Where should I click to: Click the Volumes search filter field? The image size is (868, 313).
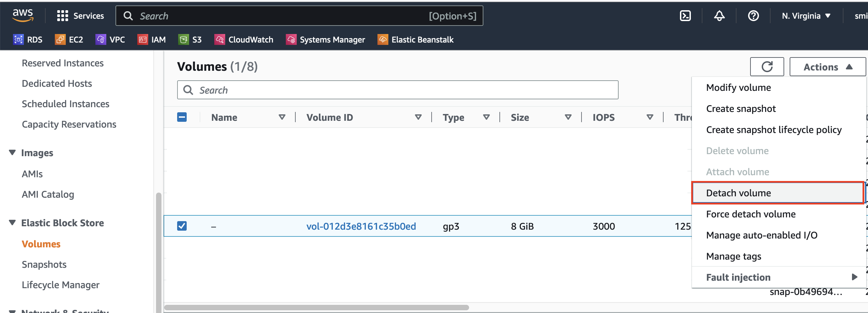(397, 90)
